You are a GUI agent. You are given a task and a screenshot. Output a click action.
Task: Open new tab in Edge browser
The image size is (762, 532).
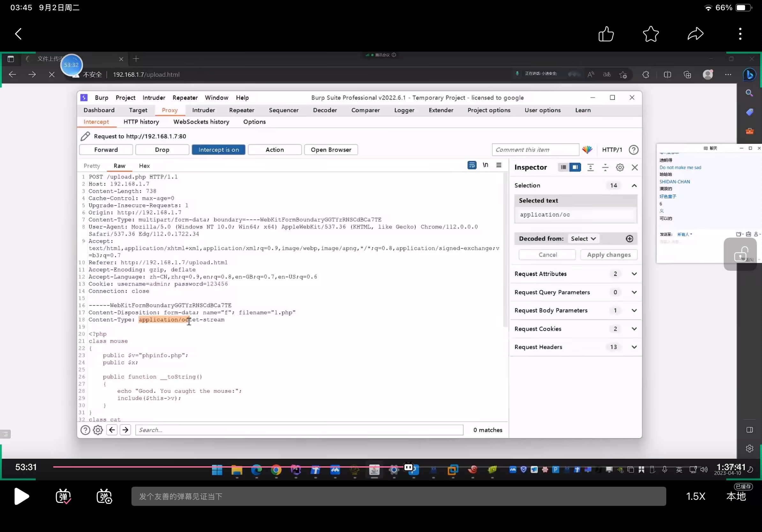pos(136,59)
